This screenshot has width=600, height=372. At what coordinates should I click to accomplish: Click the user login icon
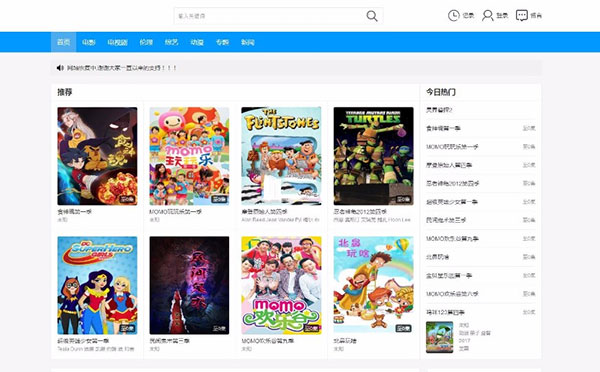coord(487,16)
